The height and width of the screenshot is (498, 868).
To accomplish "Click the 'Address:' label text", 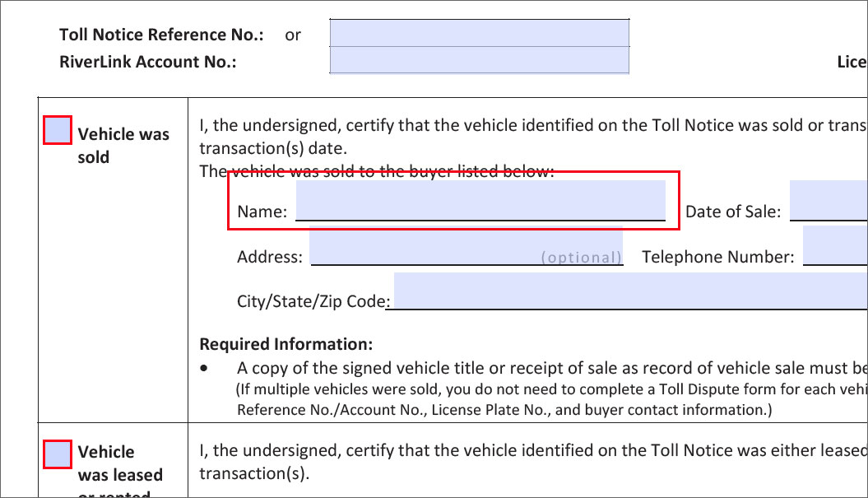I will (270, 257).
